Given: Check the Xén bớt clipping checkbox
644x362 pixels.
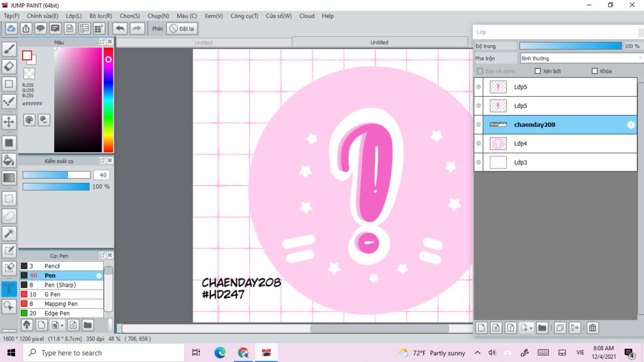Looking at the screenshot, I should [538, 71].
